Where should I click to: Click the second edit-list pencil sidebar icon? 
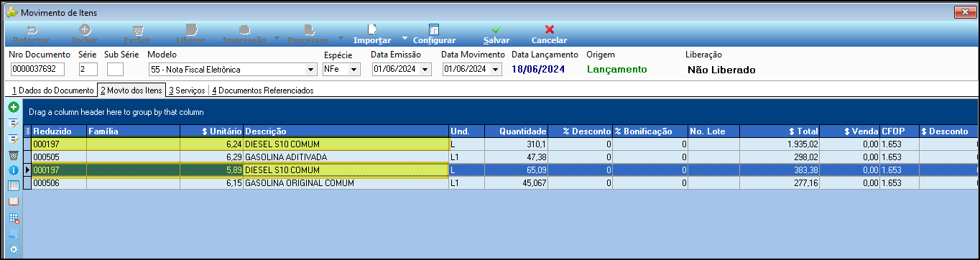point(13,139)
